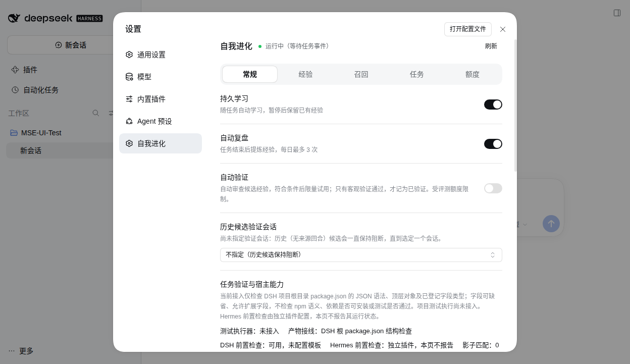Click the HARNESS badge by the logo
Image resolution: width=630 pixels, height=364 pixels.
[89, 19]
